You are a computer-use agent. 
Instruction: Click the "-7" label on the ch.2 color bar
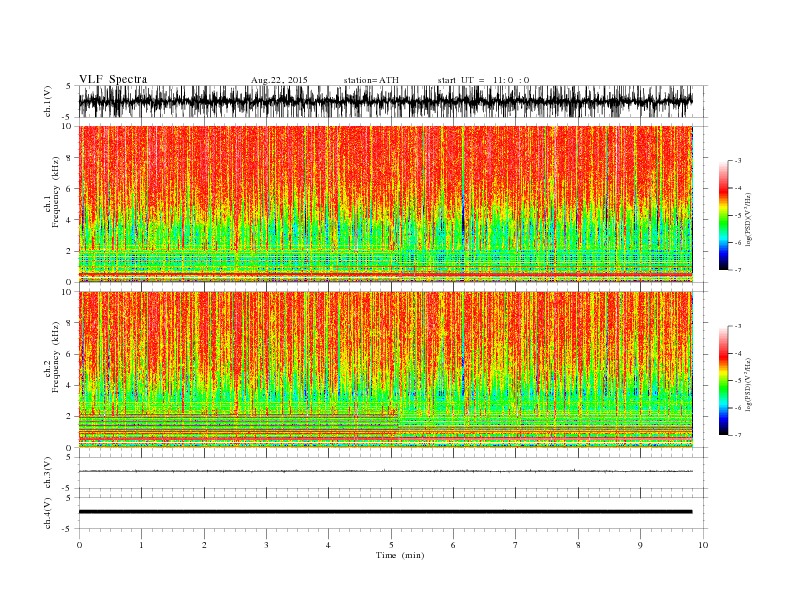click(738, 435)
